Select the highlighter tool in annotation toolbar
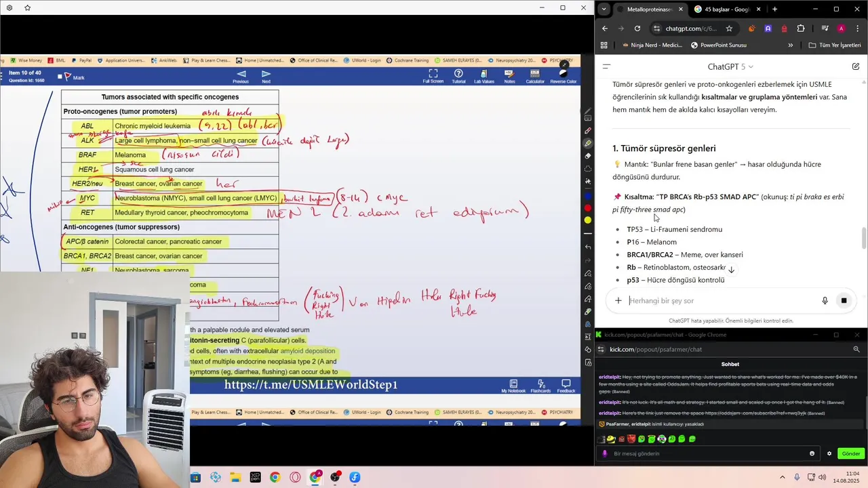 click(588, 144)
